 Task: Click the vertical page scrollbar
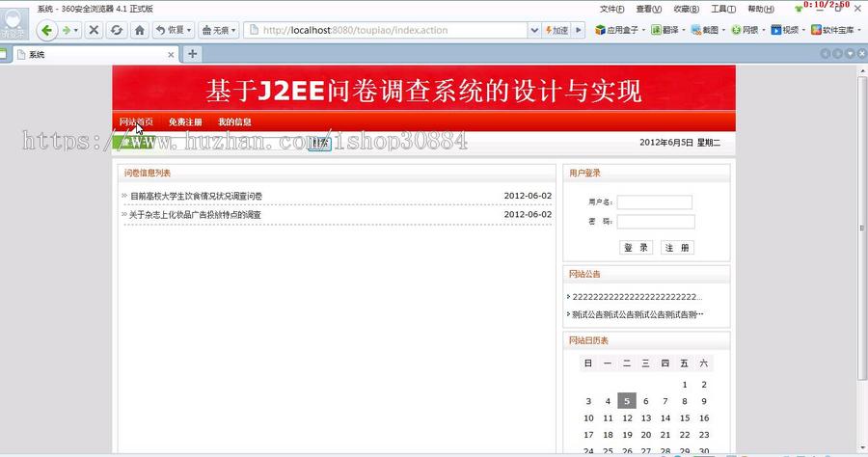(862, 228)
